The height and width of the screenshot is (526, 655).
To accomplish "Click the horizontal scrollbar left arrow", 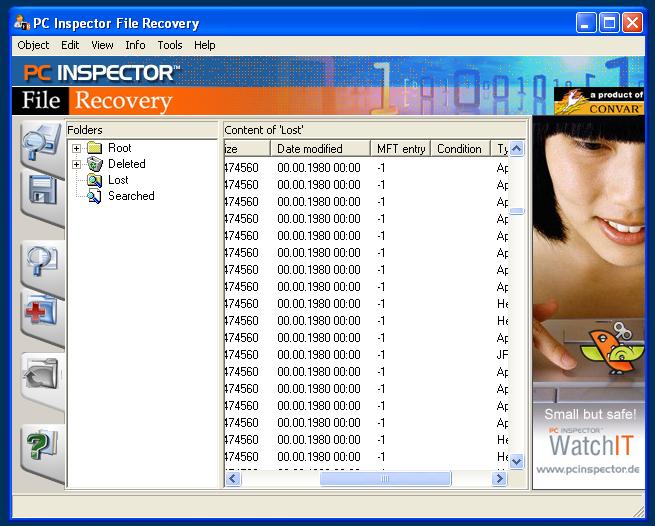I will (233, 478).
